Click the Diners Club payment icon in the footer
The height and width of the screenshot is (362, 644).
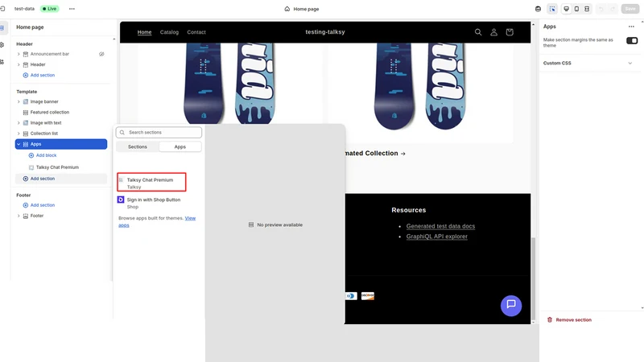(x=351, y=296)
